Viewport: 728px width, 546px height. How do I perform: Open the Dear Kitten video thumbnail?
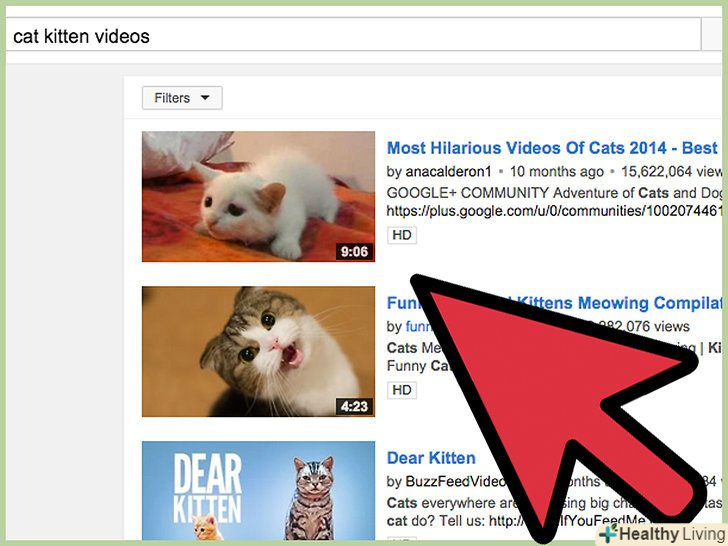tap(258, 490)
